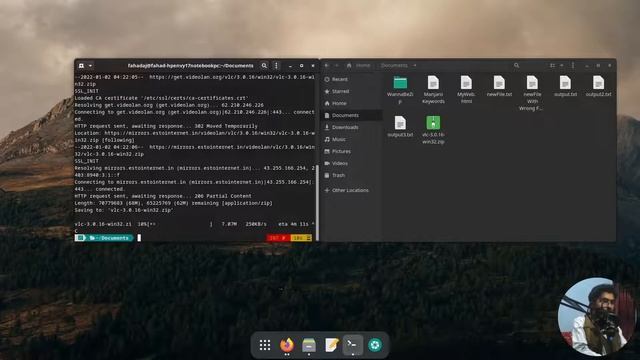Select Home in the Files path bar
Screen dimensions: 640x360
359,65
